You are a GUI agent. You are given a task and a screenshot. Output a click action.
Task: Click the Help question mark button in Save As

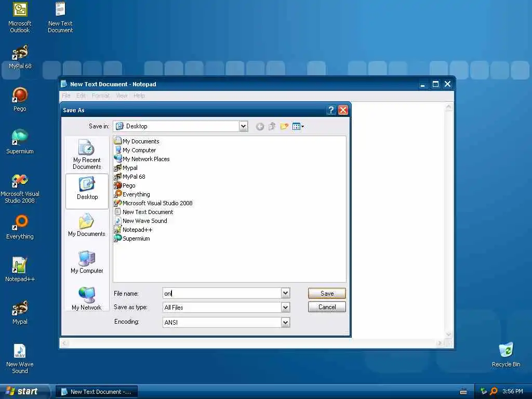point(331,110)
